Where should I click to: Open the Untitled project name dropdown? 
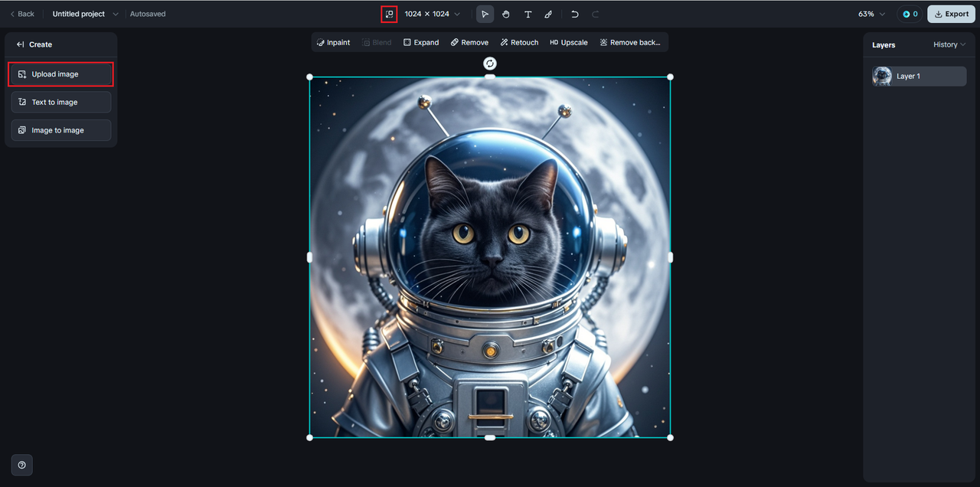85,14
